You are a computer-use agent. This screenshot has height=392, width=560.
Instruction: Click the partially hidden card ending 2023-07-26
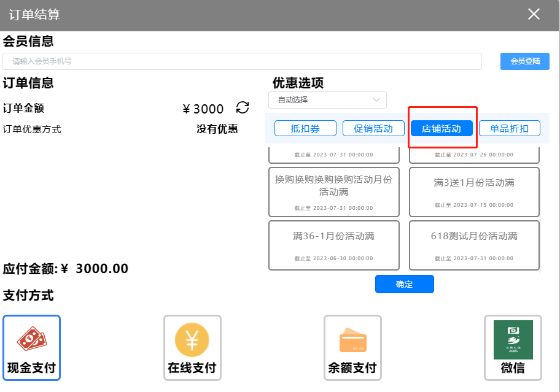tap(474, 155)
